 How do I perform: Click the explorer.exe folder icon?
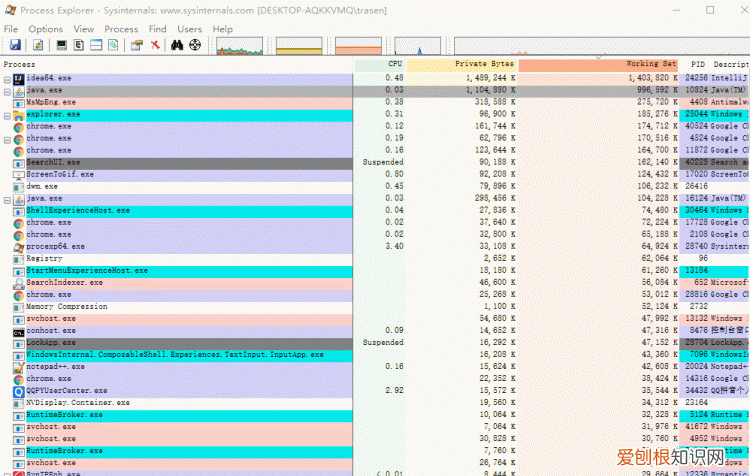click(x=19, y=115)
